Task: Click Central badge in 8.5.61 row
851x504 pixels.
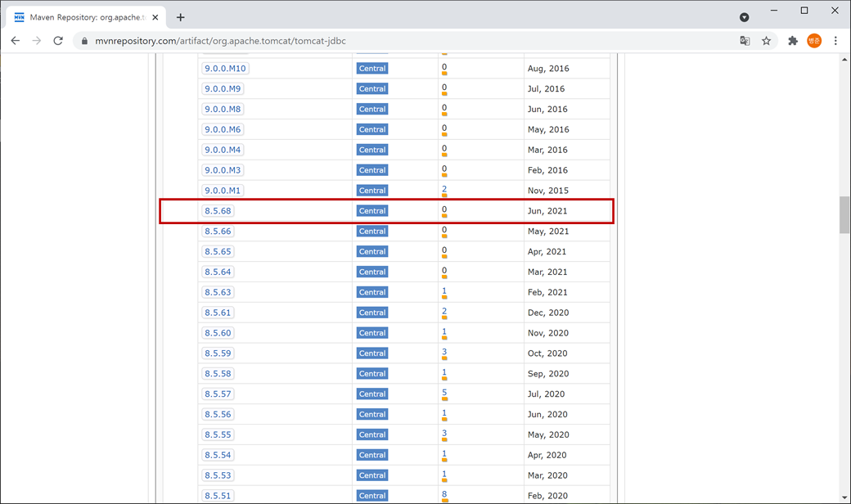Action: [372, 313]
